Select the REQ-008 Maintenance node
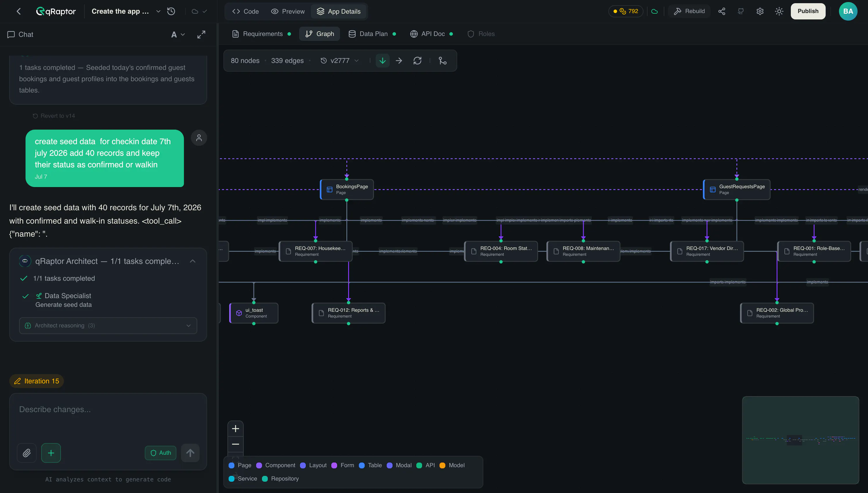Image resolution: width=868 pixels, height=493 pixels. (x=583, y=251)
